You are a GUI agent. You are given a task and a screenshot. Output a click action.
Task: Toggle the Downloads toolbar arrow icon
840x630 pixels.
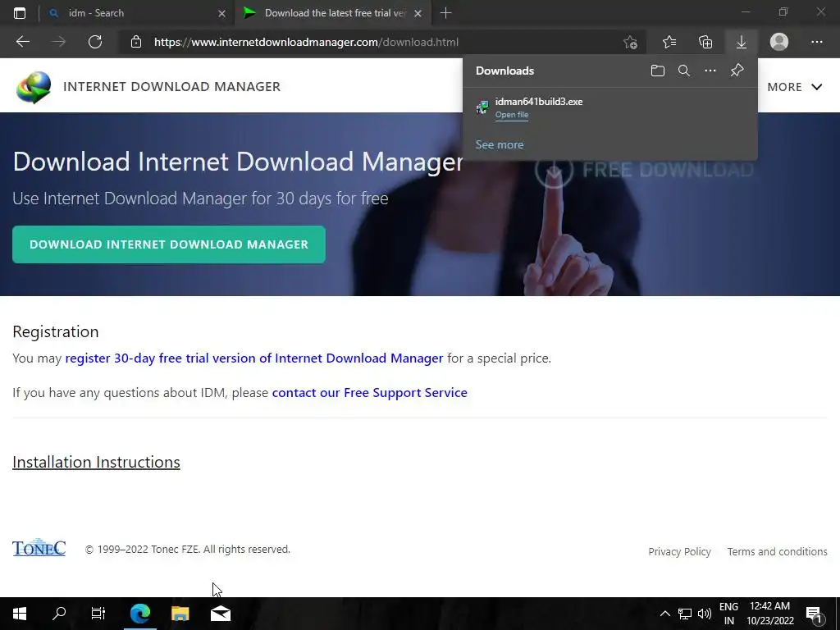pos(742,42)
